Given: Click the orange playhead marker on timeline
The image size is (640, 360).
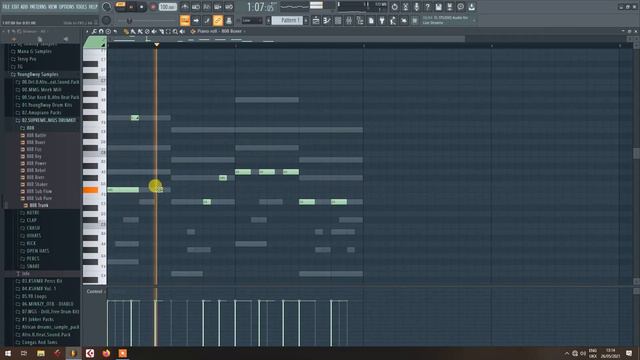Looking at the screenshot, I should pos(157,44).
